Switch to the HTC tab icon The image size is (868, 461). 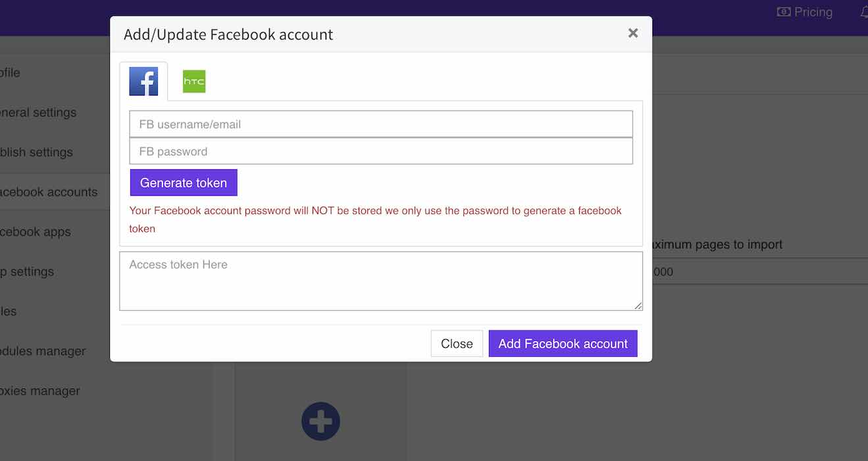pos(193,80)
